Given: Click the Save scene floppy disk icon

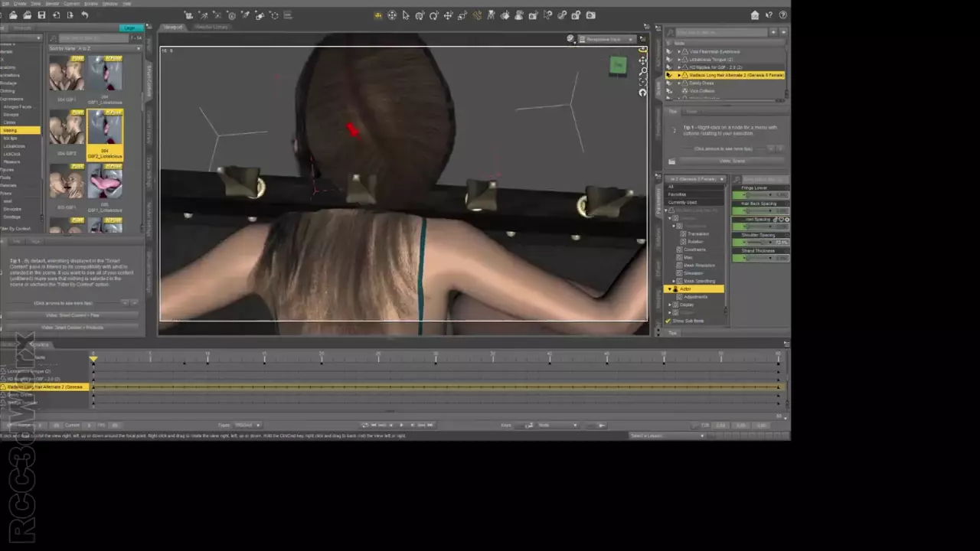Looking at the screenshot, I should [41, 15].
